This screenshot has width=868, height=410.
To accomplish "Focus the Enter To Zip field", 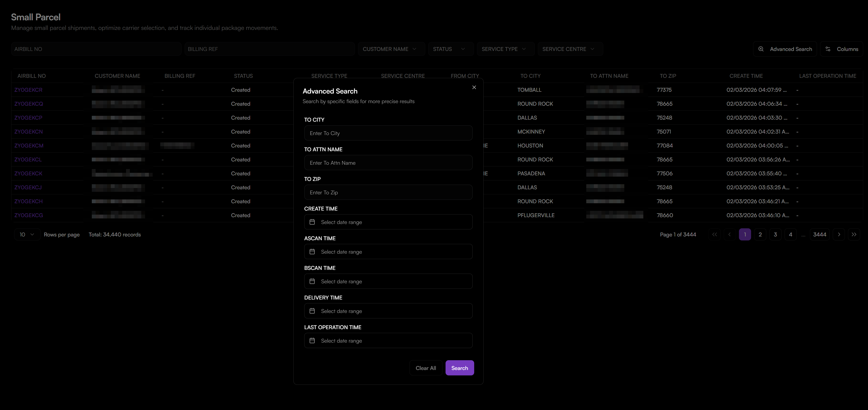I will point(388,193).
